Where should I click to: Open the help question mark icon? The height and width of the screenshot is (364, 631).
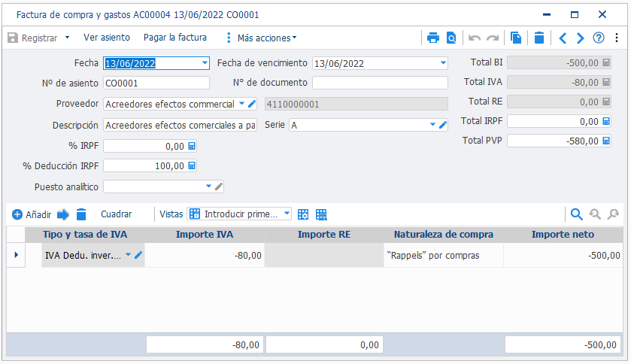pos(599,38)
